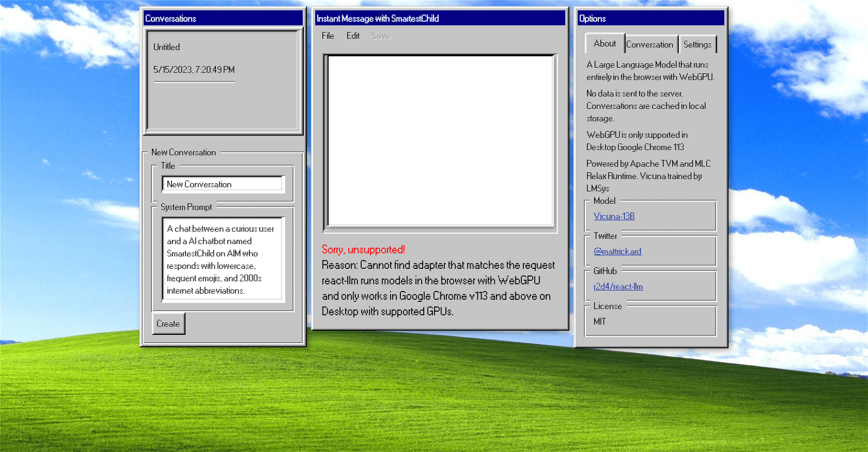Click the 5/15/2023 conversation timestamp
This screenshot has width=868, height=452.
pyautogui.click(x=194, y=70)
